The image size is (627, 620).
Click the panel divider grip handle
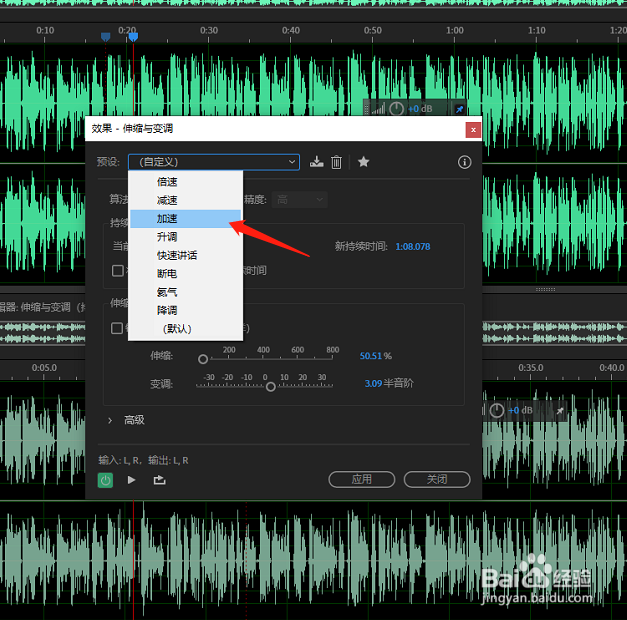click(545, 289)
